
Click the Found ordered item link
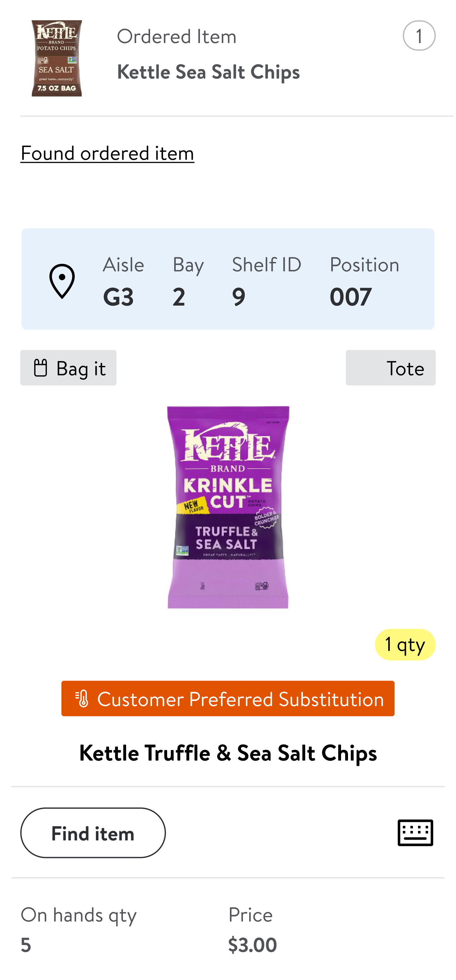[107, 153]
